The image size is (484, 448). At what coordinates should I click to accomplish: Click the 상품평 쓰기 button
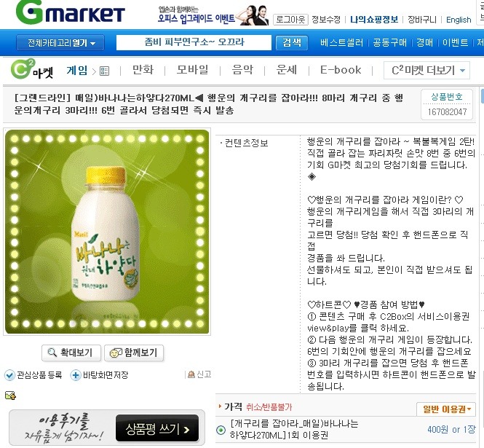pyautogui.click(x=157, y=428)
